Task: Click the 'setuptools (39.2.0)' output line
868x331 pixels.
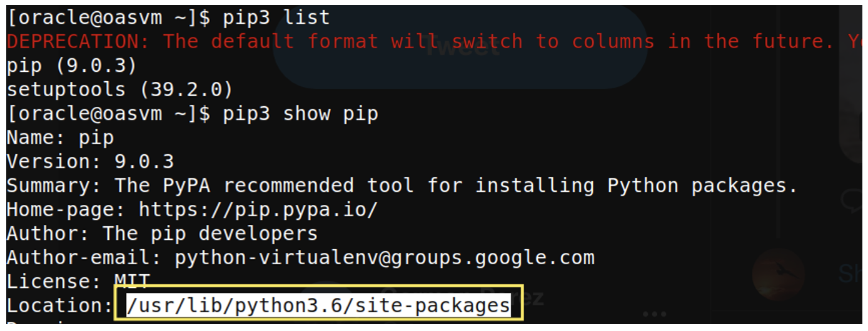Action: coord(119,89)
